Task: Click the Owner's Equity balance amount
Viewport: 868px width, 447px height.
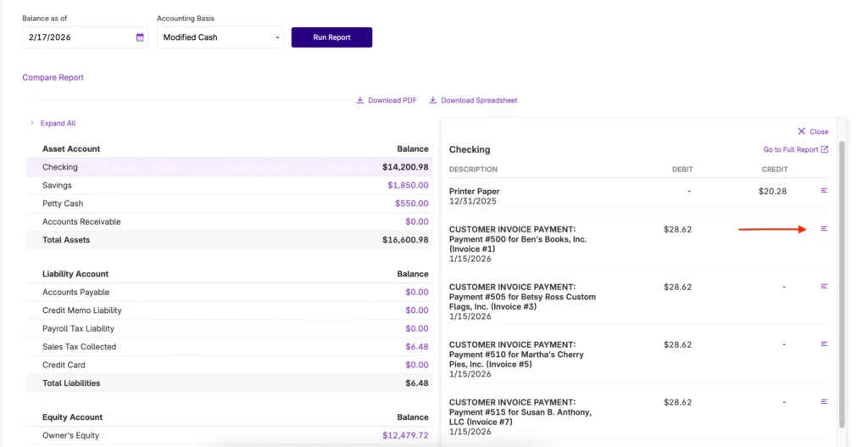Action: click(405, 435)
